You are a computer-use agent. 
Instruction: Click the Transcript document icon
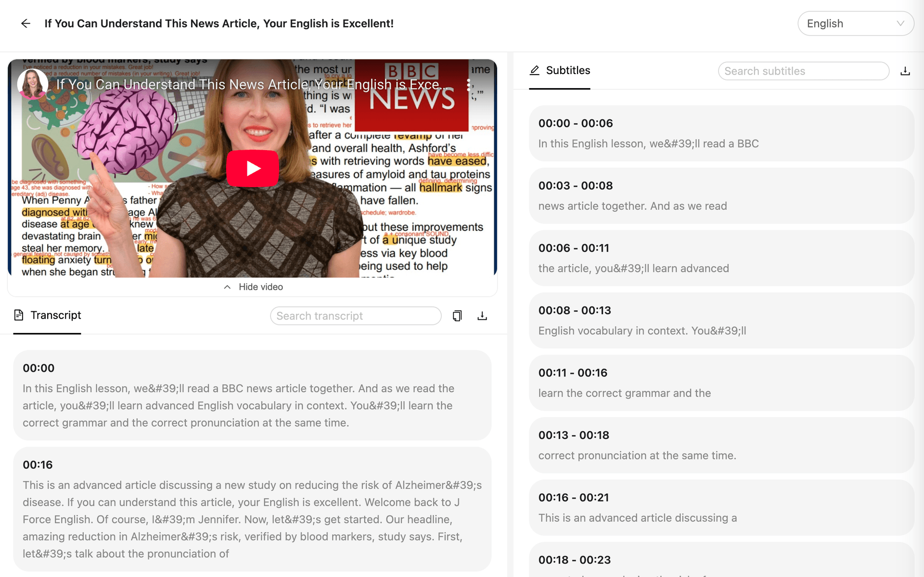[19, 315]
